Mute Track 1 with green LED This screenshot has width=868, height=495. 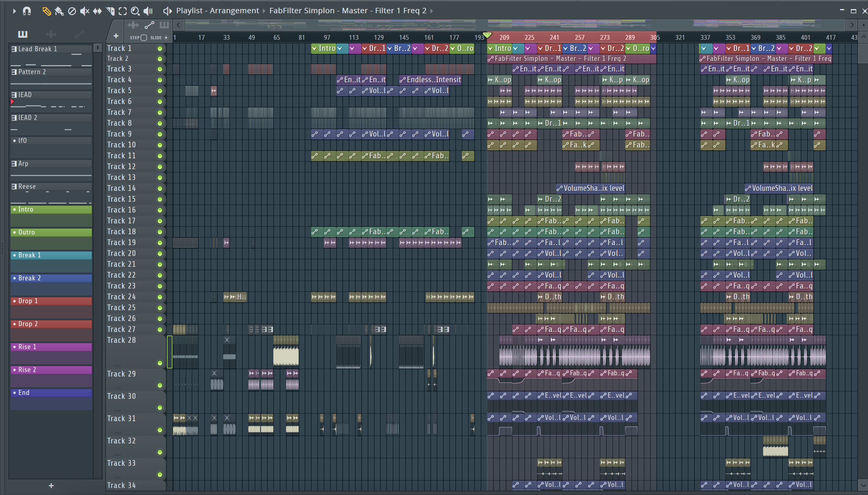[x=160, y=49]
